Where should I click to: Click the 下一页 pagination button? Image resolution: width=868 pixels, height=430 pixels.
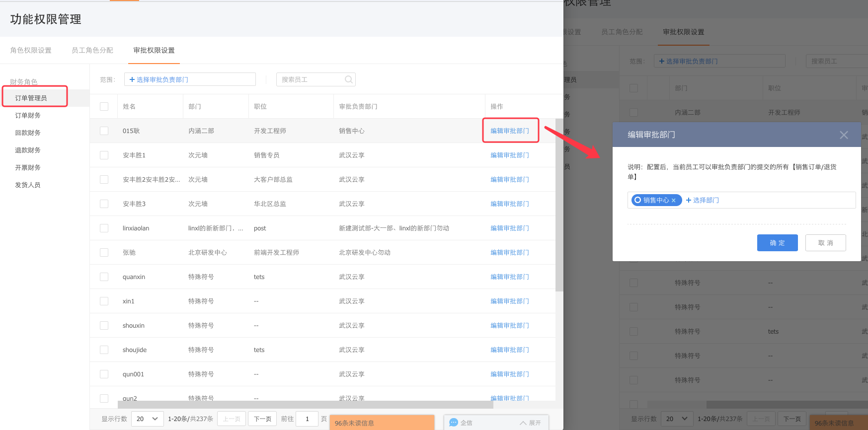click(x=262, y=419)
